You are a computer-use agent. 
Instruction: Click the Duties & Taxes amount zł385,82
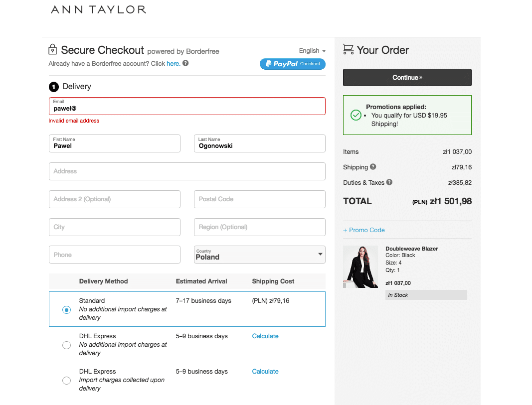[x=460, y=183]
